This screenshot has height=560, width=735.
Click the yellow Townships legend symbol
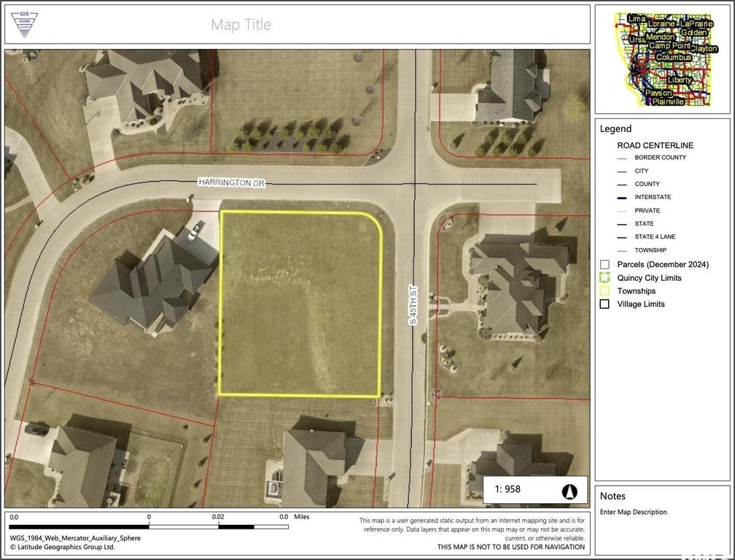pyautogui.click(x=604, y=291)
